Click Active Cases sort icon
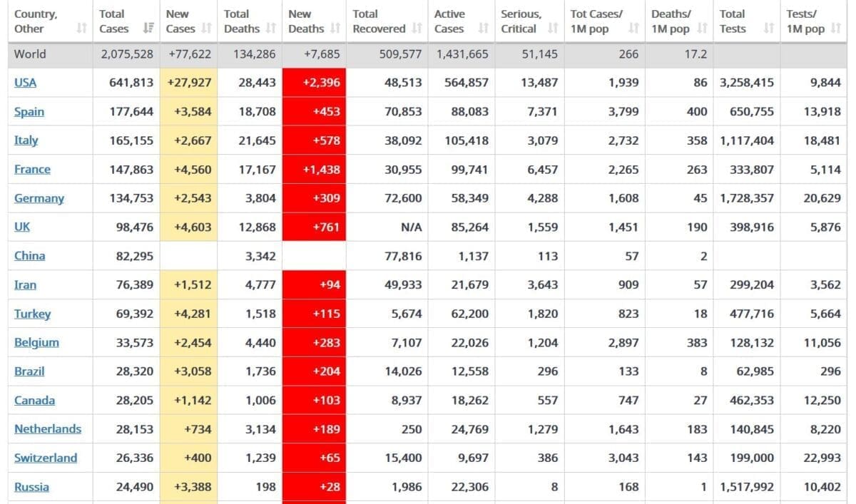The height and width of the screenshot is (504, 856). [484, 29]
